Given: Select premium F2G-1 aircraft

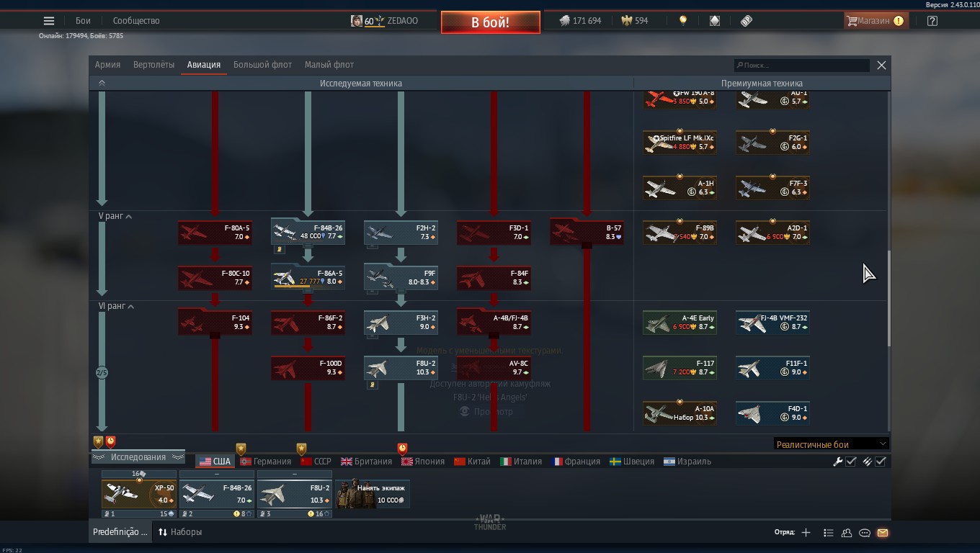Looking at the screenshot, I should [x=772, y=143].
